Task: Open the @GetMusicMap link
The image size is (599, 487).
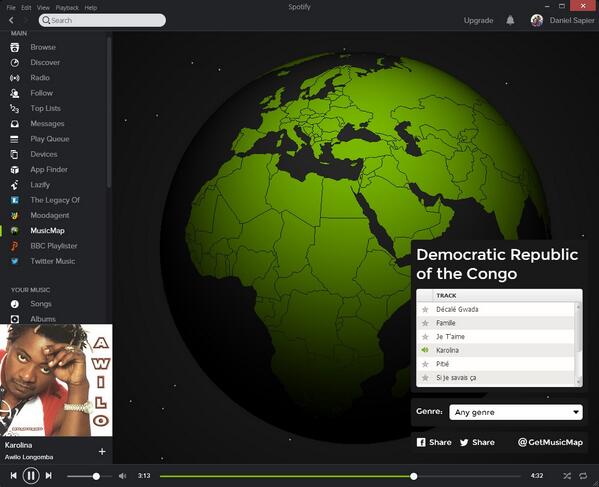Action: pos(550,442)
